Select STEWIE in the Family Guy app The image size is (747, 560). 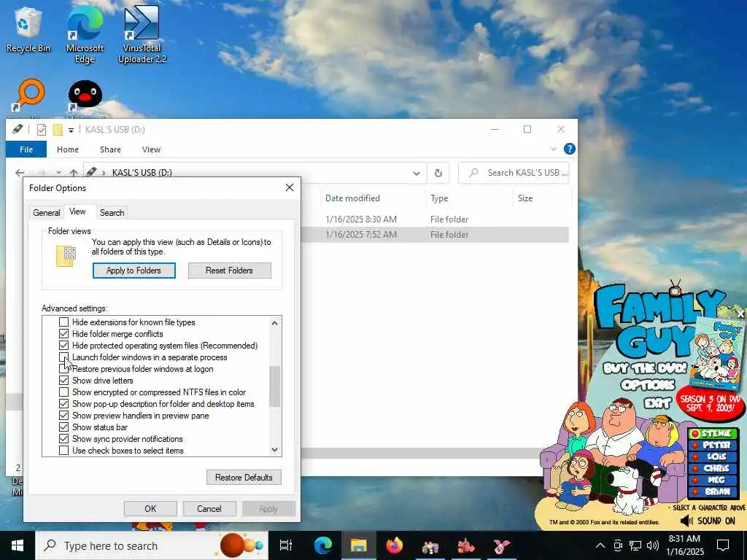tap(713, 433)
